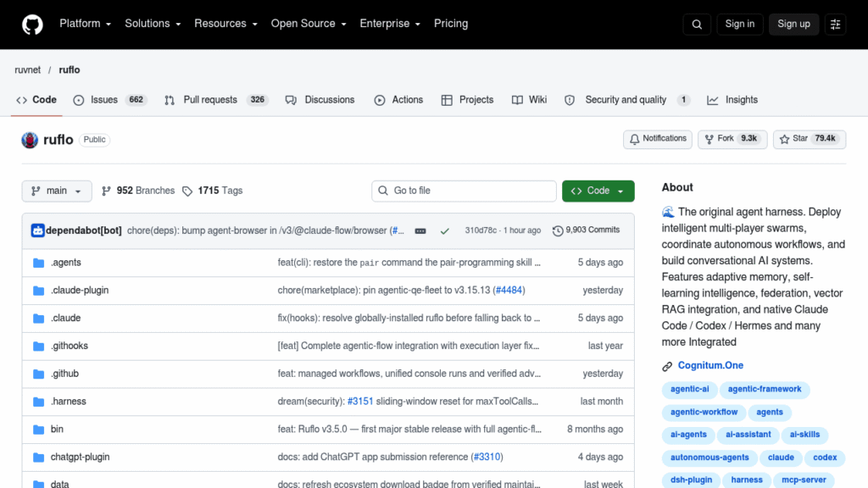Click the Notifications button
This screenshot has height=488, width=868.
[x=658, y=139]
